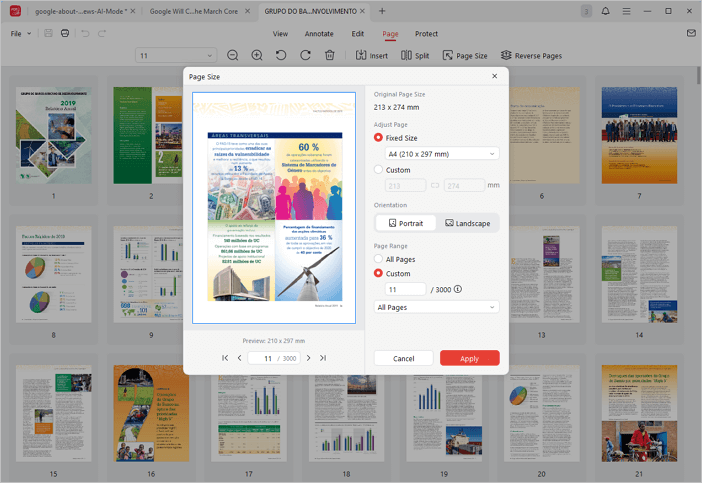Screen dimensions: 702x483
Task: Click Page Size tool in toolbar
Action: (465, 56)
